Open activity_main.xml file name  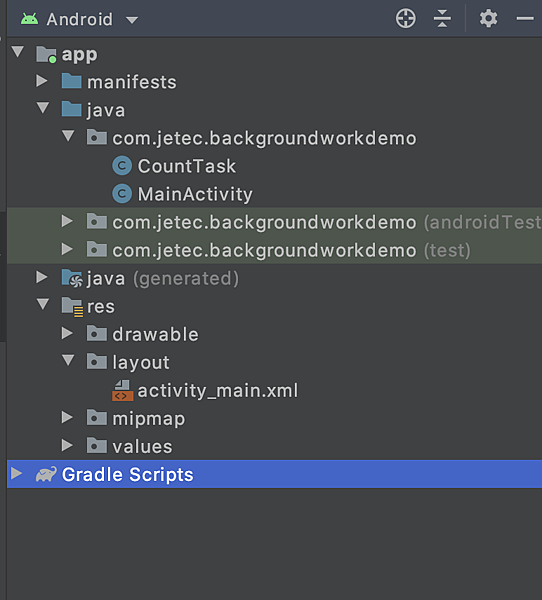tap(218, 391)
